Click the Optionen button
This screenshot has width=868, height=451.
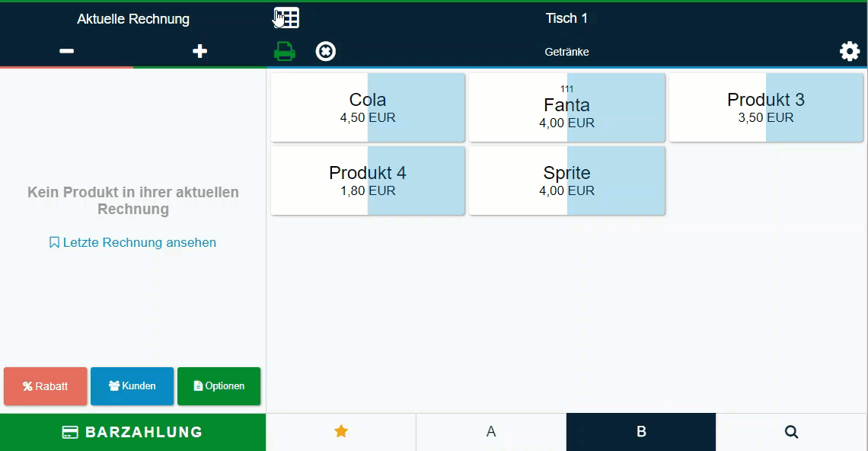click(x=219, y=386)
